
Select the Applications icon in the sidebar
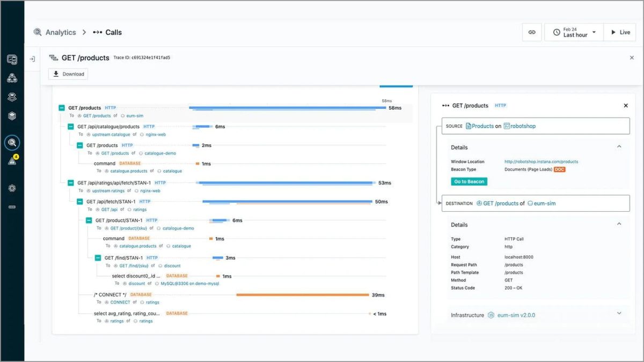[x=13, y=78]
